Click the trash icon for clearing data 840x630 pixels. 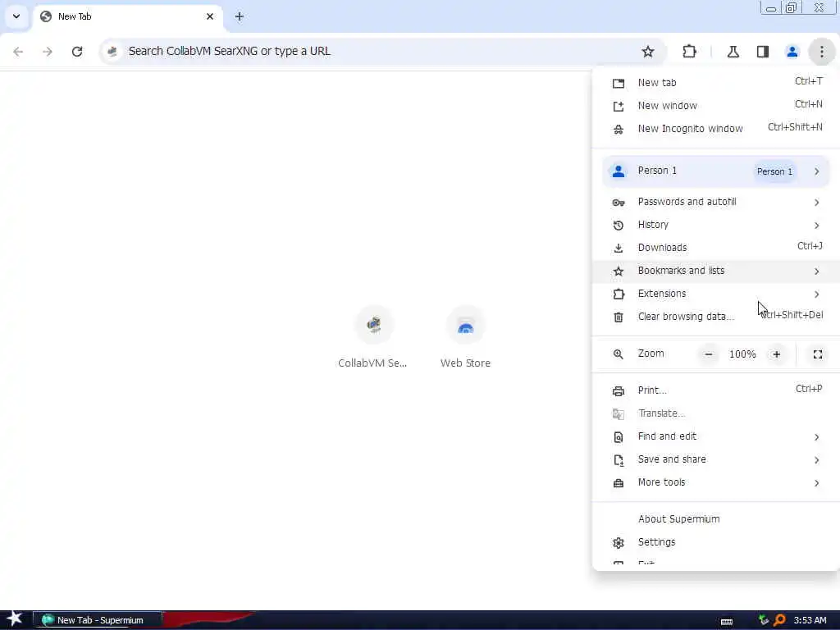(619, 317)
